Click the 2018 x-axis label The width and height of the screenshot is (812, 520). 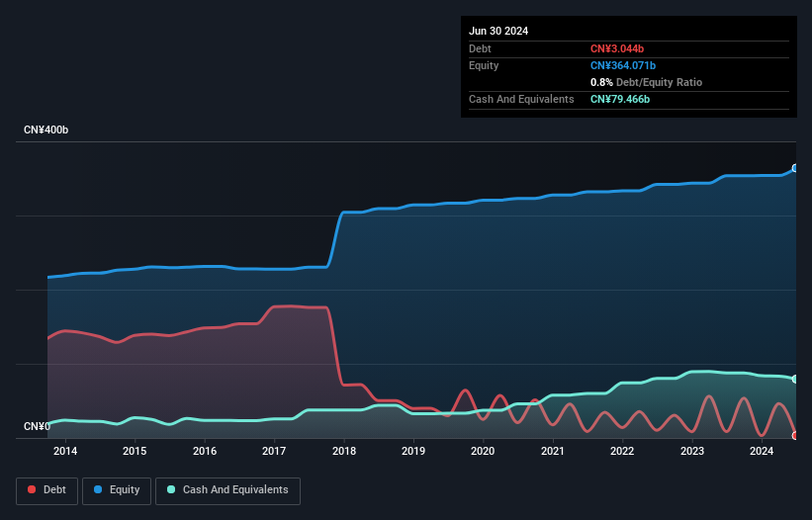(344, 451)
